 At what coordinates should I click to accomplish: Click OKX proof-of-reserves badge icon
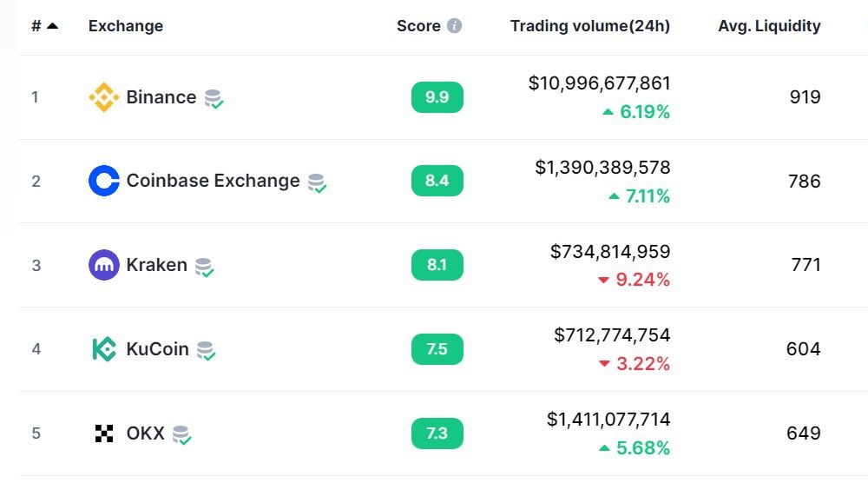(x=182, y=434)
